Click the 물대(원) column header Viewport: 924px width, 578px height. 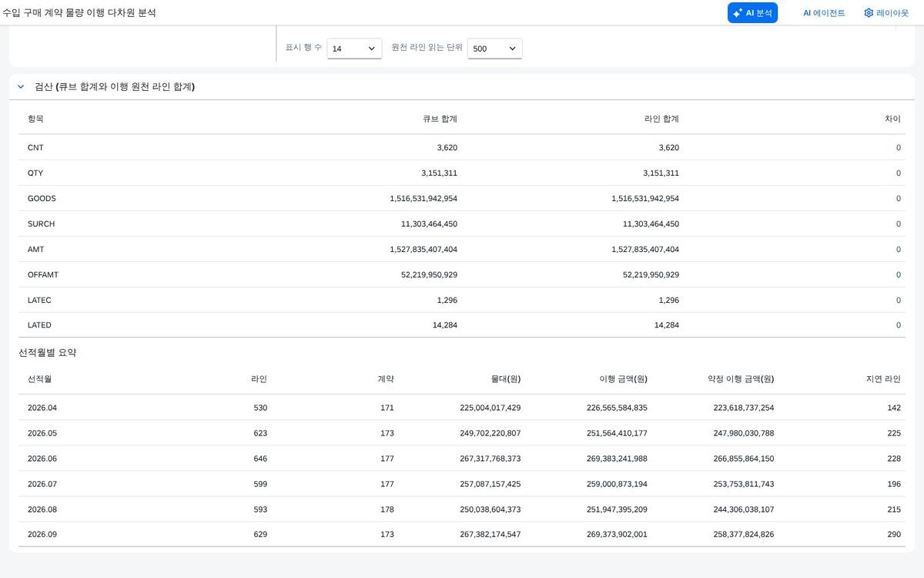point(506,378)
